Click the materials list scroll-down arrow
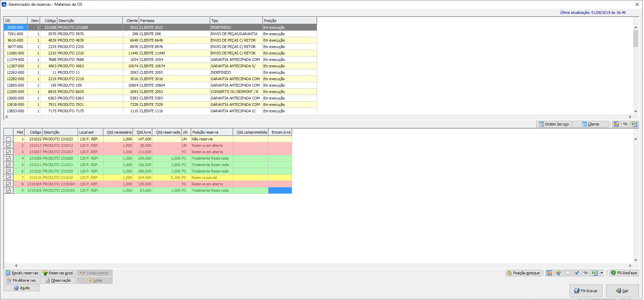Image resolution: width=644 pixels, height=300 pixels. (x=636, y=260)
